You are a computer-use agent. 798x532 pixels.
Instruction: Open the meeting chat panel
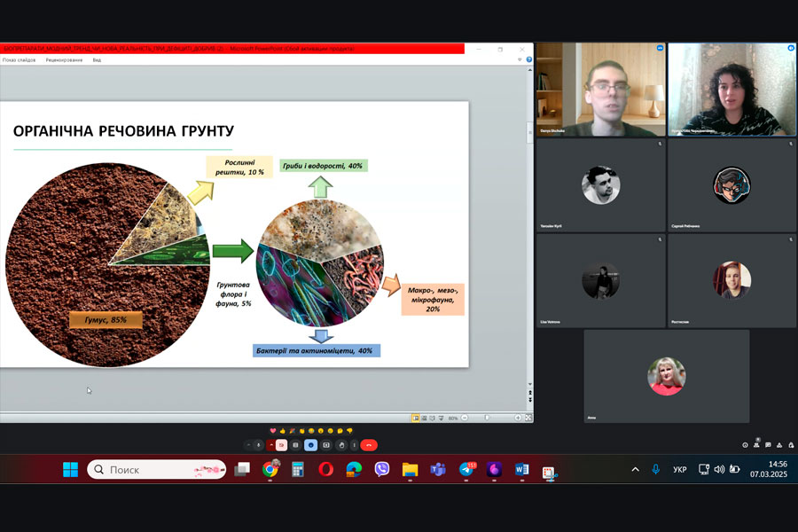tap(767, 445)
